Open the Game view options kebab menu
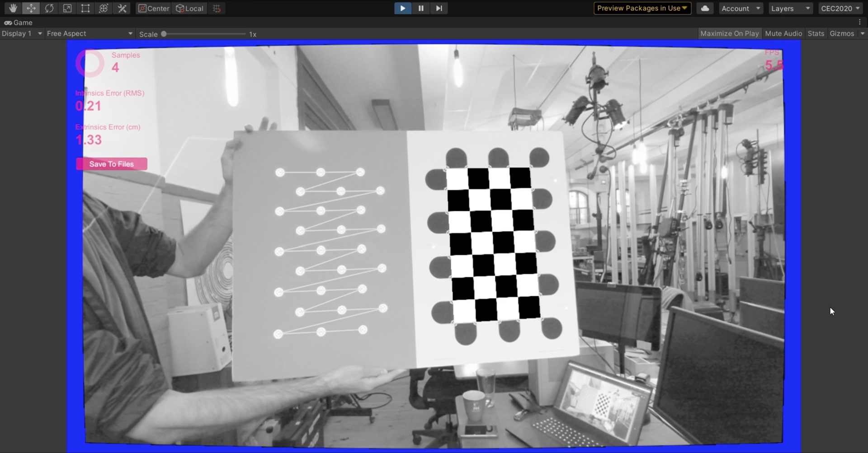Viewport: 868px width, 453px height. point(860,22)
